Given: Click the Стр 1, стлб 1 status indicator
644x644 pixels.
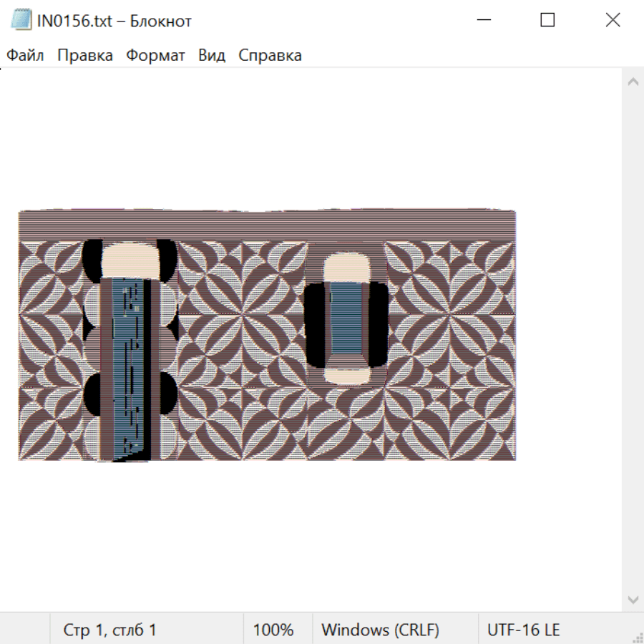Looking at the screenshot, I should [109, 630].
